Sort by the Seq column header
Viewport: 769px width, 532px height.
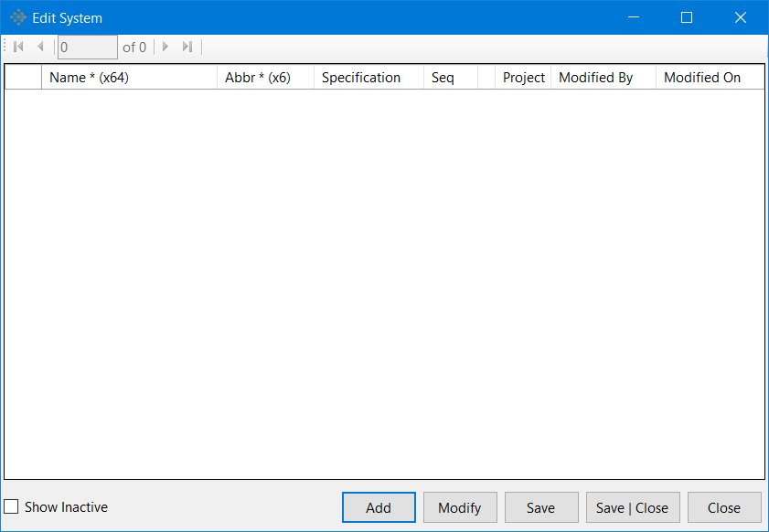[x=451, y=78]
